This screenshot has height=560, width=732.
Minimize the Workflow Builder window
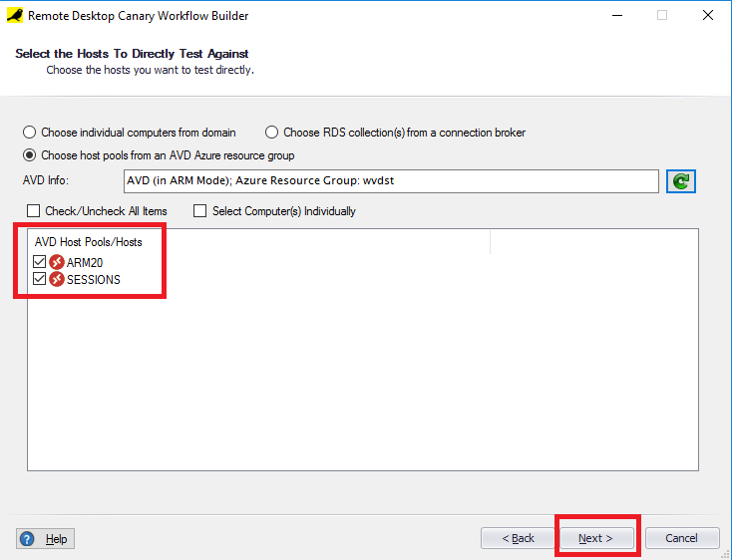click(617, 15)
